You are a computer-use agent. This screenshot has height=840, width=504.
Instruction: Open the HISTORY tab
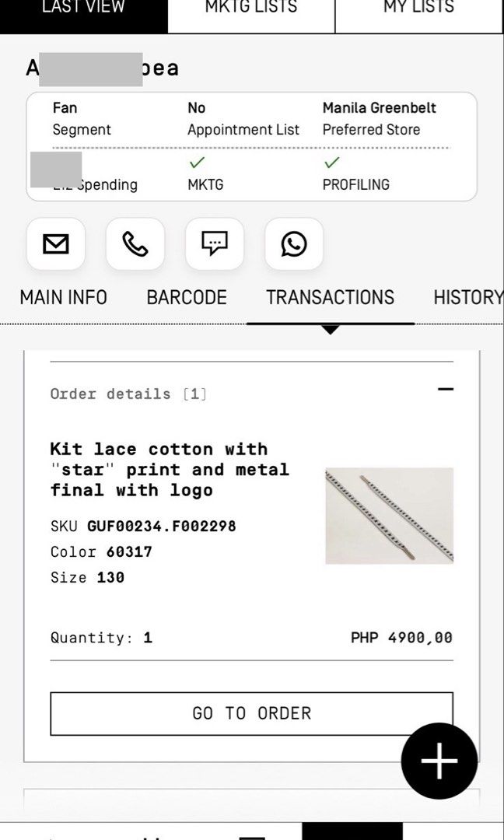click(x=468, y=297)
